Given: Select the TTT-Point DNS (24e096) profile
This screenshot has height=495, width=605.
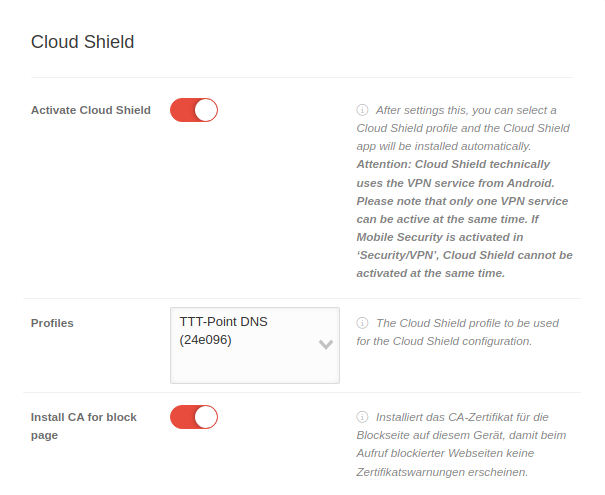Looking at the screenshot, I should (x=224, y=331).
